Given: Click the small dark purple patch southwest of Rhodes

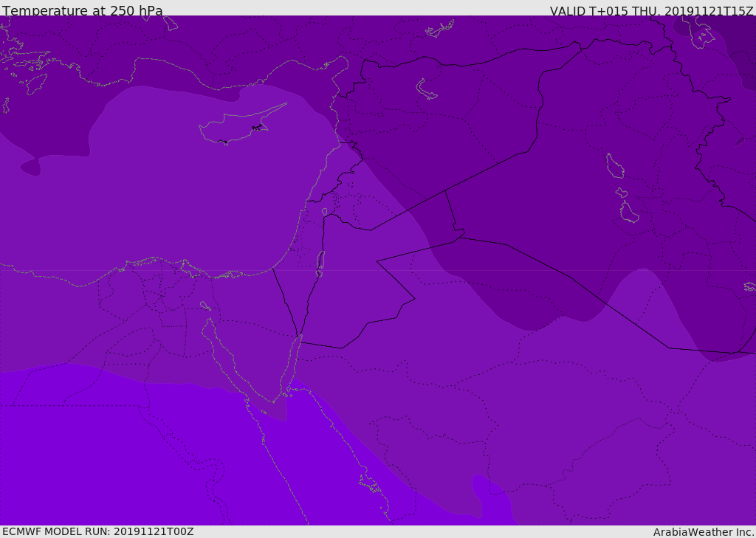Looking at the screenshot, I should (x=30, y=169).
